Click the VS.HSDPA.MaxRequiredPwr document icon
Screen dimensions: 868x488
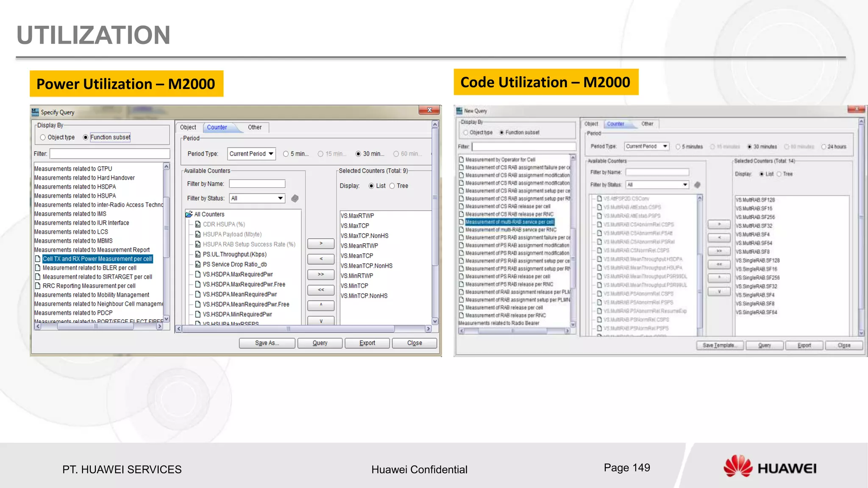[x=198, y=274]
